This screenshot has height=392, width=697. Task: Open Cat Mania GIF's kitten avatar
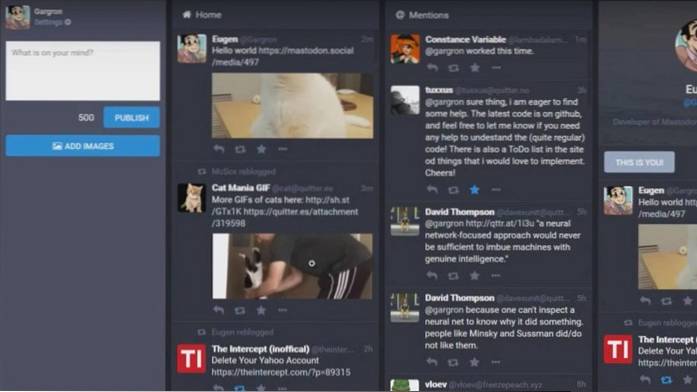click(192, 198)
